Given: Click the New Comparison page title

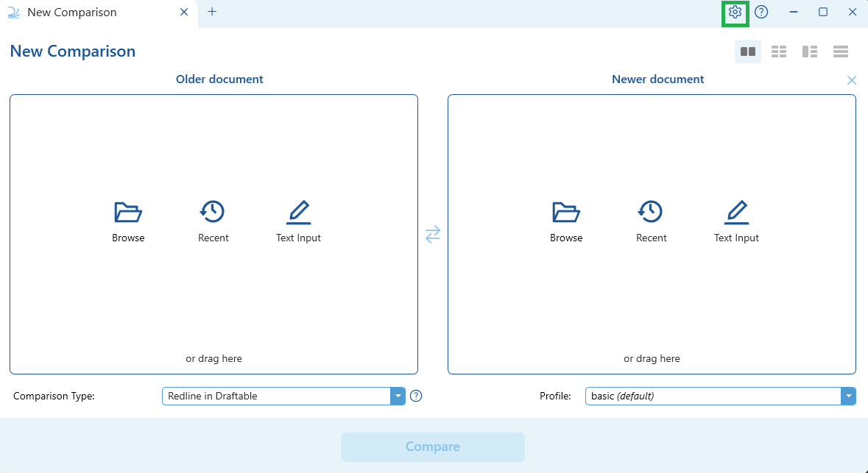Looking at the screenshot, I should point(73,51).
